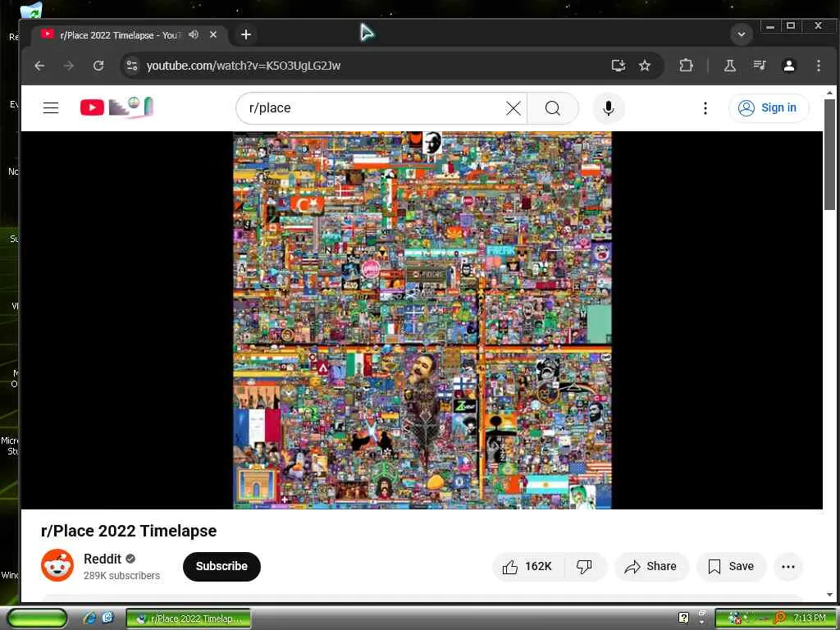
Task: Open Chrome profile avatar
Action: tap(788, 66)
